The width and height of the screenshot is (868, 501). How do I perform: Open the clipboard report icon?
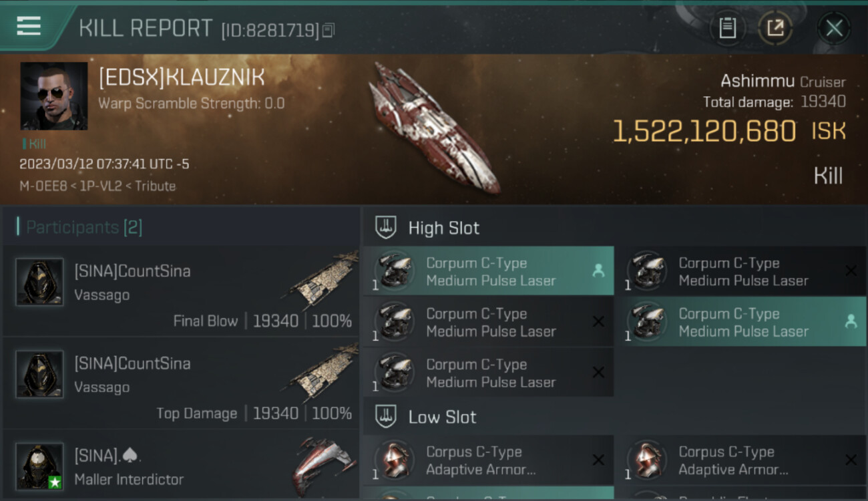[x=727, y=28]
